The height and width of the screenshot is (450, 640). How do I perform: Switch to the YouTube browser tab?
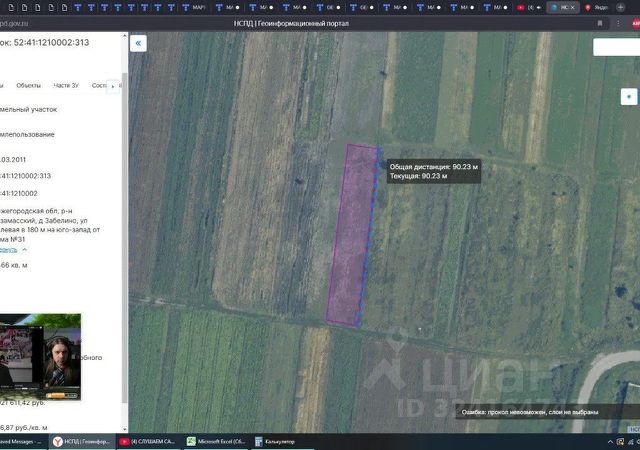tap(529, 7)
